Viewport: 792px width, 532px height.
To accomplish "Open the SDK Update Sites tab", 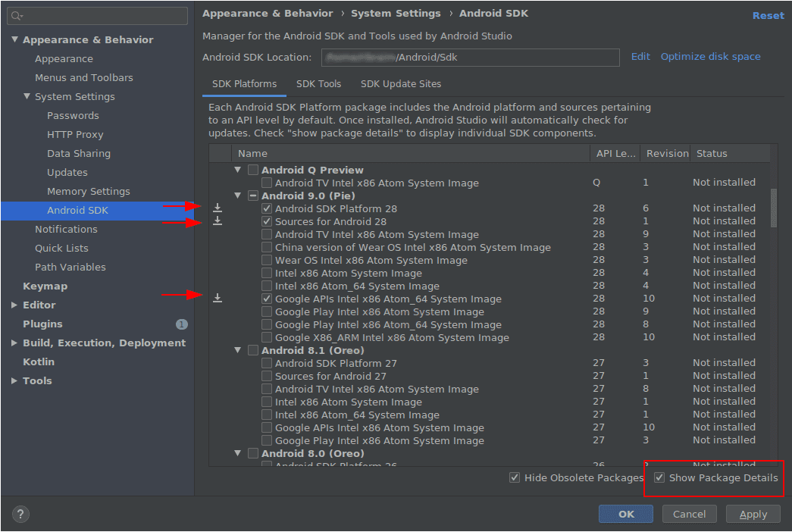I will [400, 84].
